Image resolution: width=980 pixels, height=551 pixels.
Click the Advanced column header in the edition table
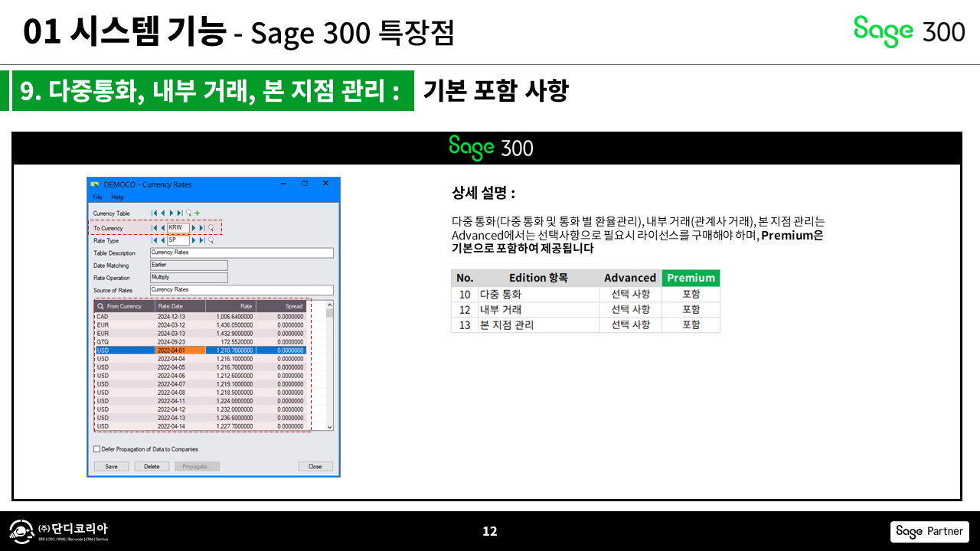click(630, 278)
